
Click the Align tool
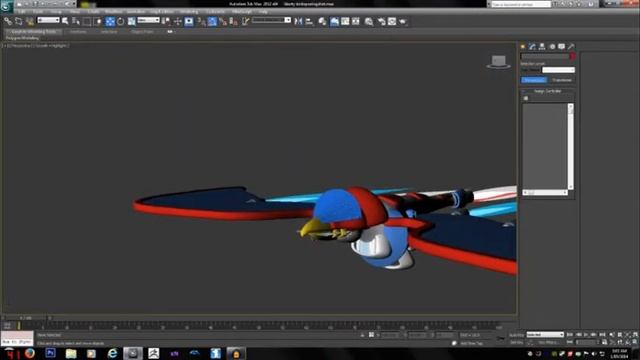tap(309, 21)
